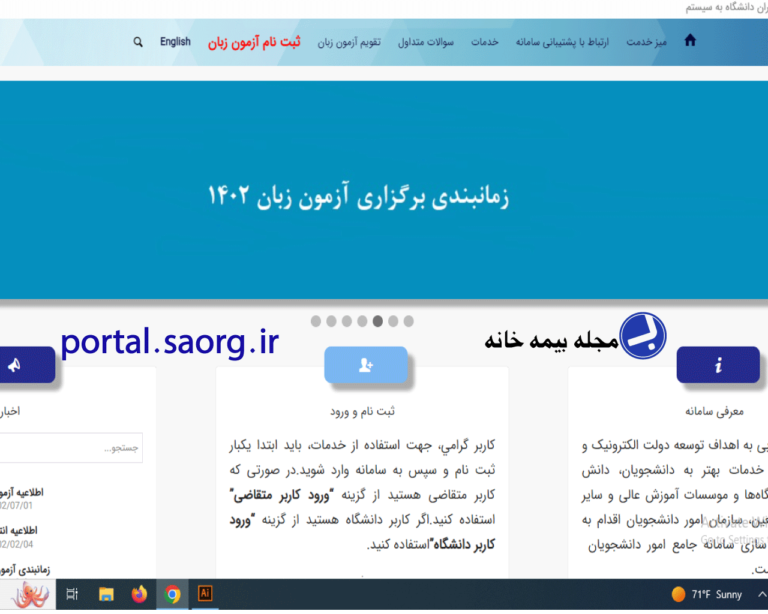Open Adobe Illustrator from the taskbar
Screen dimensions: 768x614
(205, 593)
